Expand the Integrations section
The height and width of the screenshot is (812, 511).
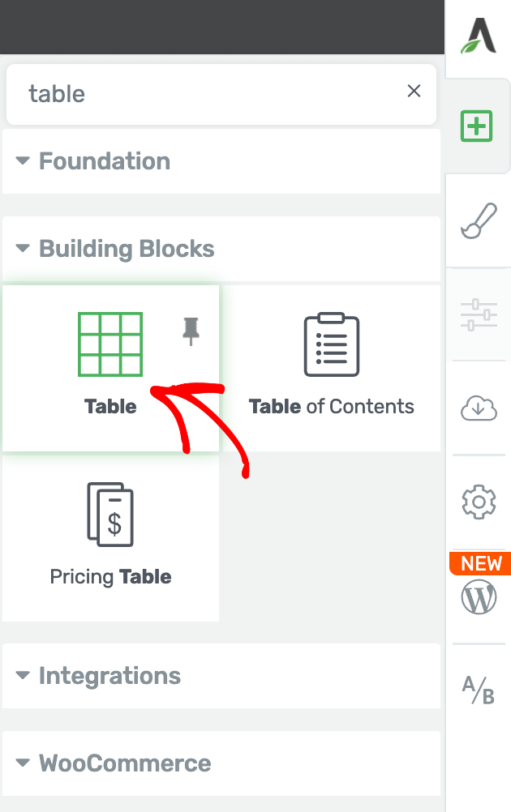coord(23,675)
